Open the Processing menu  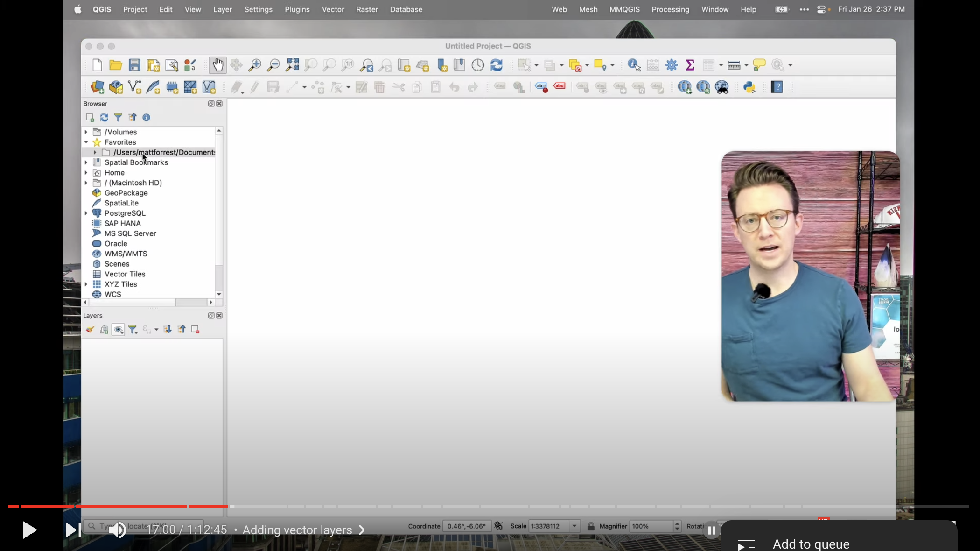tap(670, 9)
